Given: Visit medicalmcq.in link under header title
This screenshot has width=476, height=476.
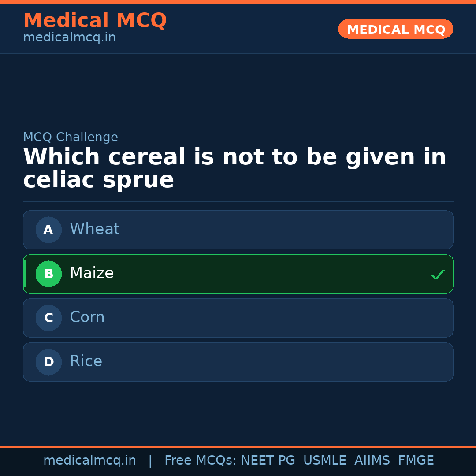Looking at the screenshot, I should pos(69,38).
